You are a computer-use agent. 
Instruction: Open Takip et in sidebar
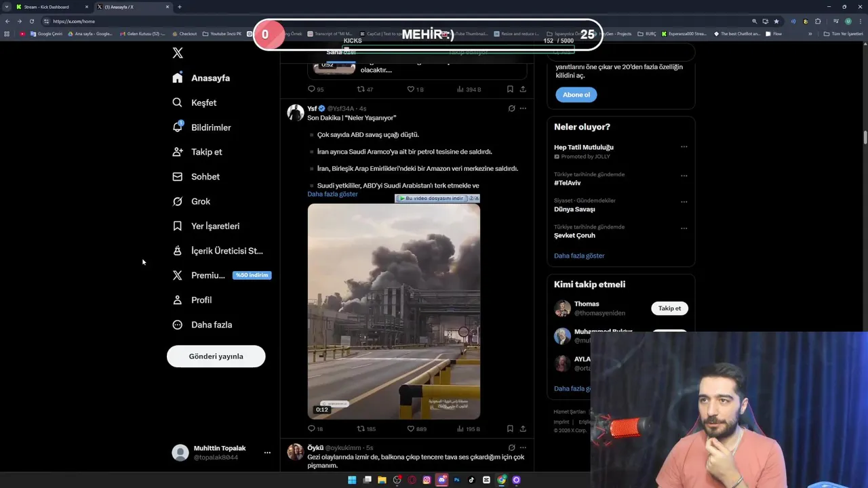click(x=197, y=152)
